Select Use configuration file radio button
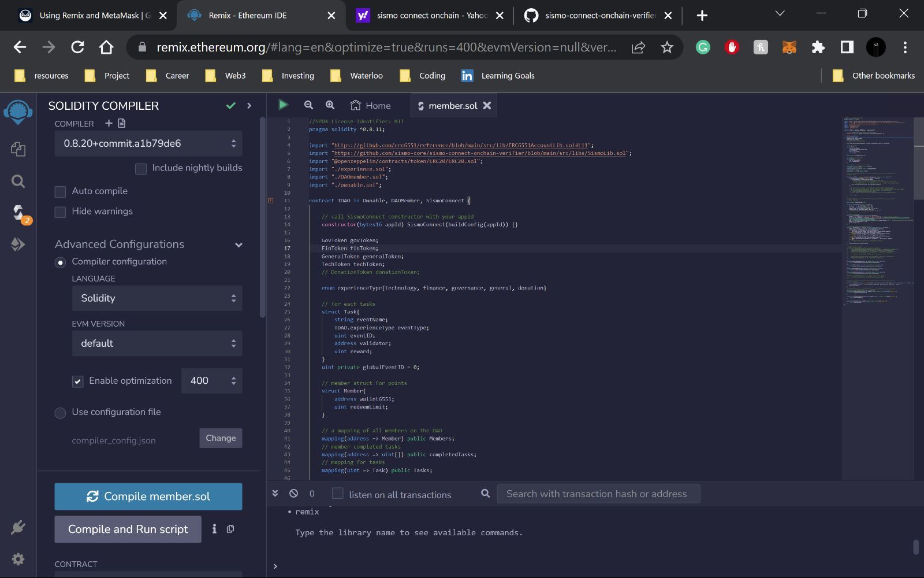This screenshot has height=578, width=924. click(60, 413)
